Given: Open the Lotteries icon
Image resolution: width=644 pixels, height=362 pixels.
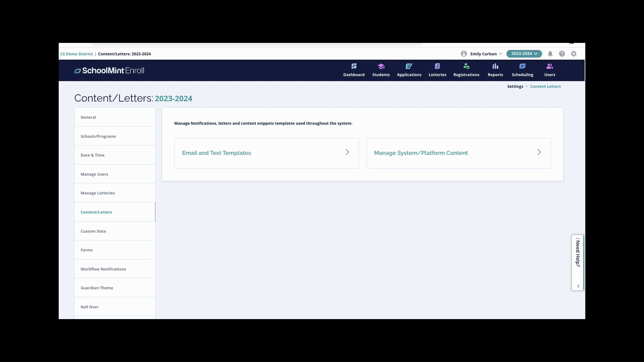Looking at the screenshot, I should click(437, 66).
